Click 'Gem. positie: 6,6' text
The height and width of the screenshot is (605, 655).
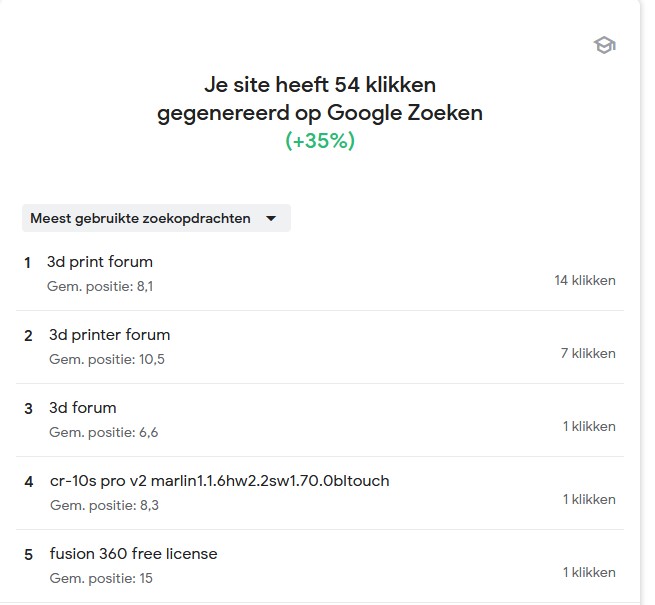coord(103,433)
